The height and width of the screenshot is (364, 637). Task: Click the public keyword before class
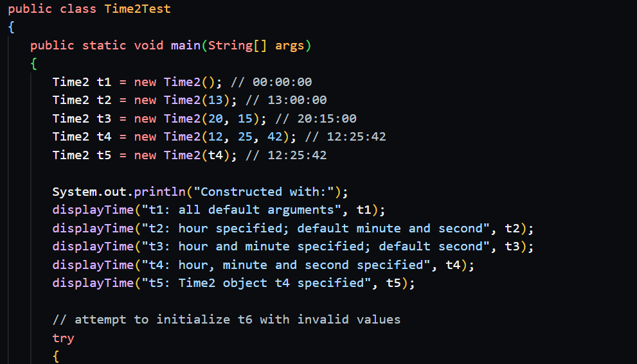(26, 9)
